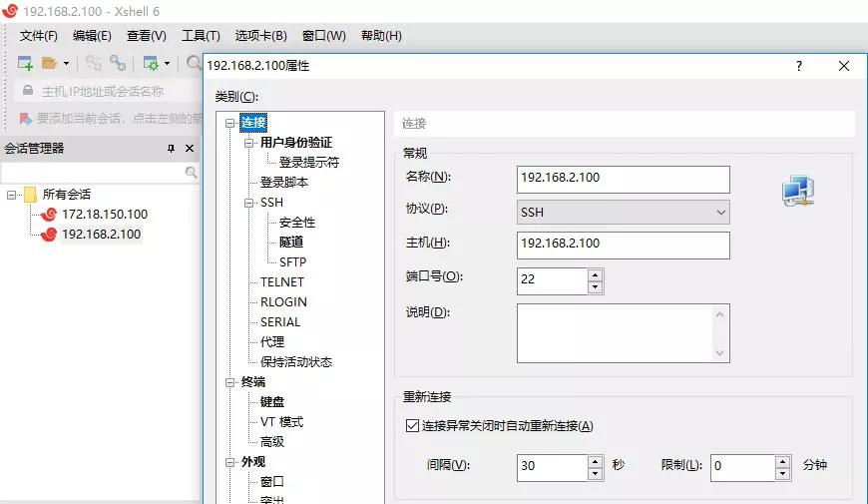Select SERIAL in the category tree

(x=280, y=322)
